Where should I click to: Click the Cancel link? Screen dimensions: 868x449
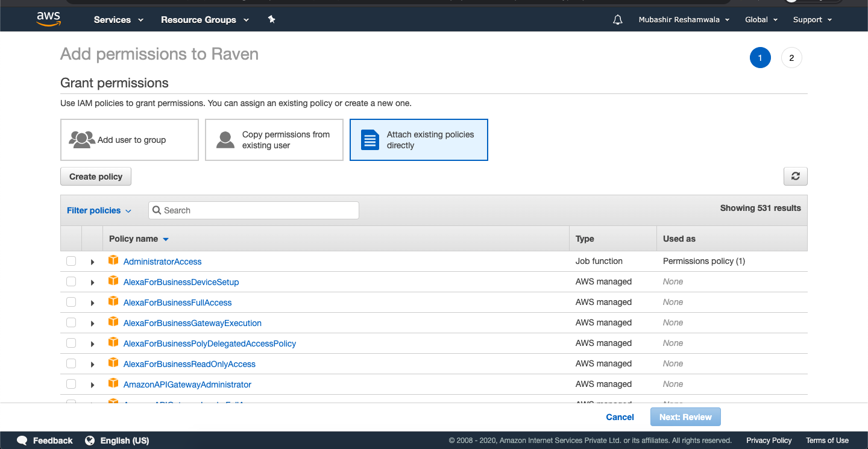click(x=620, y=417)
